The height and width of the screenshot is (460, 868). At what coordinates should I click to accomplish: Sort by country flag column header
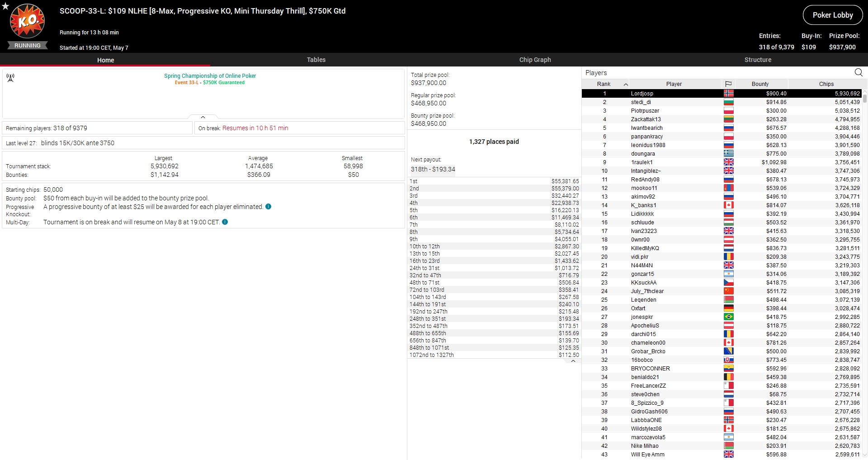[728, 84]
